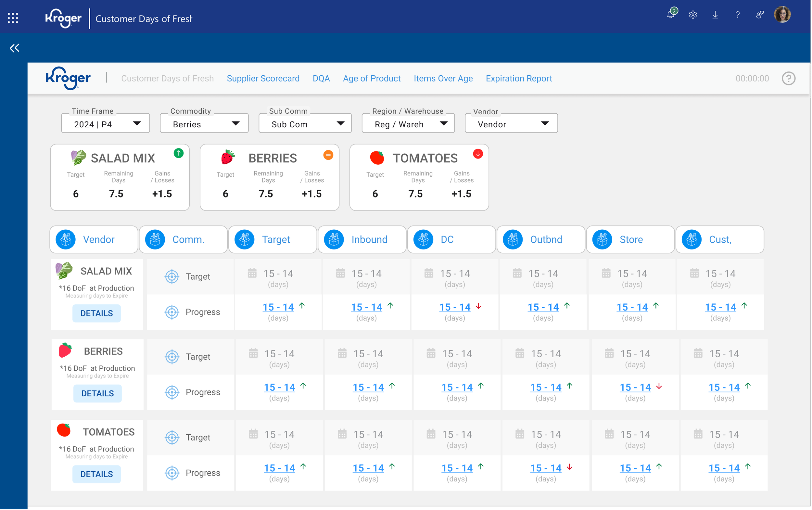Go to Expiration Report tab
Screen dimensions: 812x510
click(519, 78)
